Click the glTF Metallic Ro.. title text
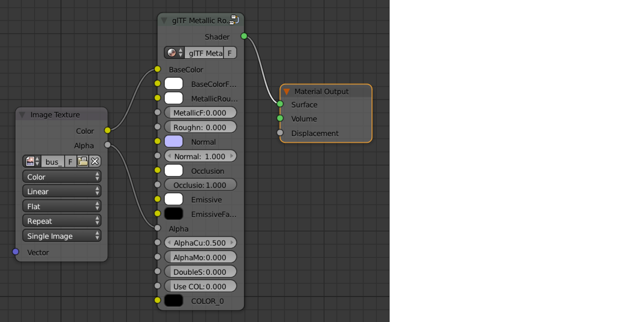This screenshot has width=644, height=322. [200, 20]
